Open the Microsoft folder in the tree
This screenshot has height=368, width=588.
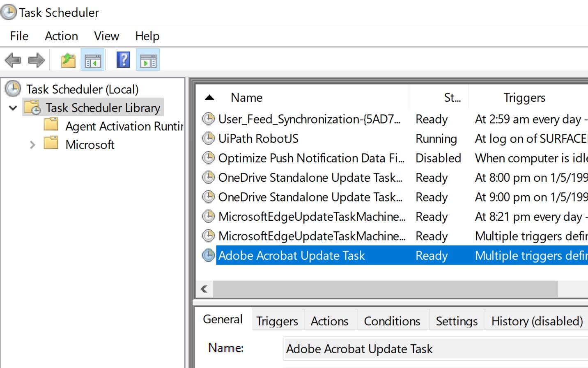tap(90, 144)
